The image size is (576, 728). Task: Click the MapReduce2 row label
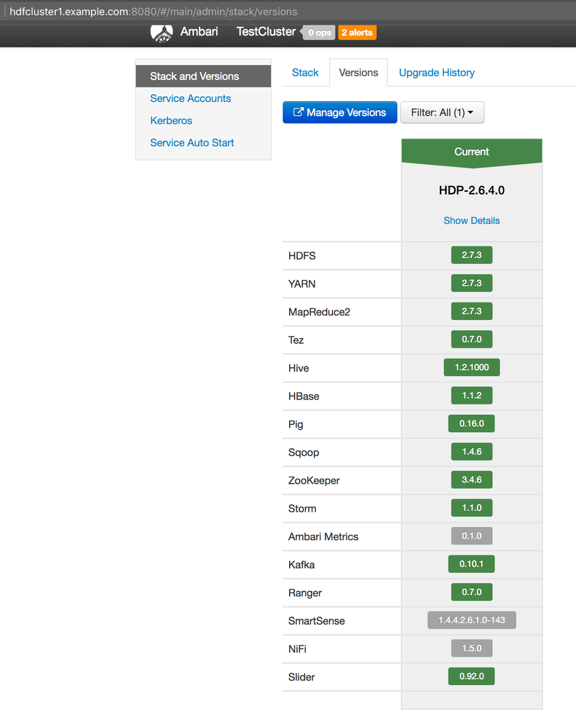[x=319, y=312]
